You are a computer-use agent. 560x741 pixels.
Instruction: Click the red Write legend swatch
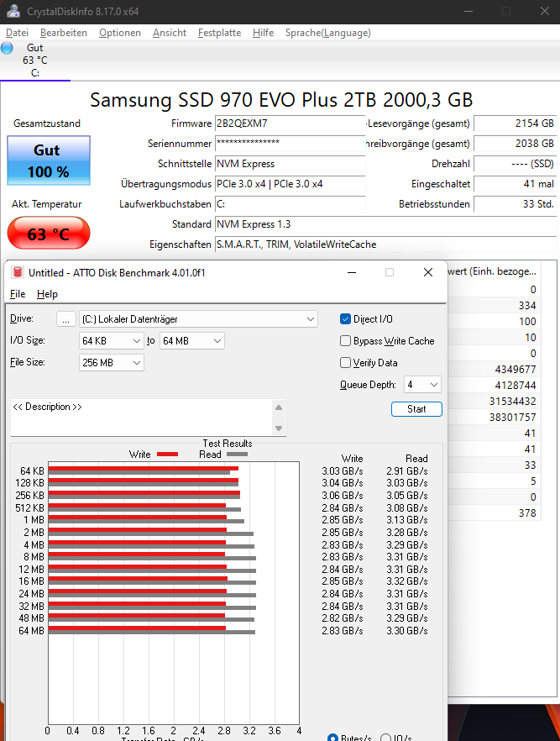pyautogui.click(x=167, y=455)
